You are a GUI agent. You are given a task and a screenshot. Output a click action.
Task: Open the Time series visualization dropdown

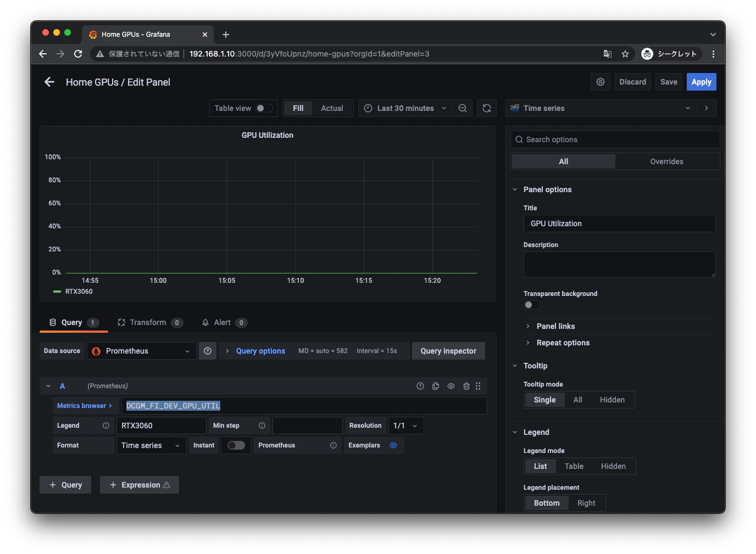601,108
